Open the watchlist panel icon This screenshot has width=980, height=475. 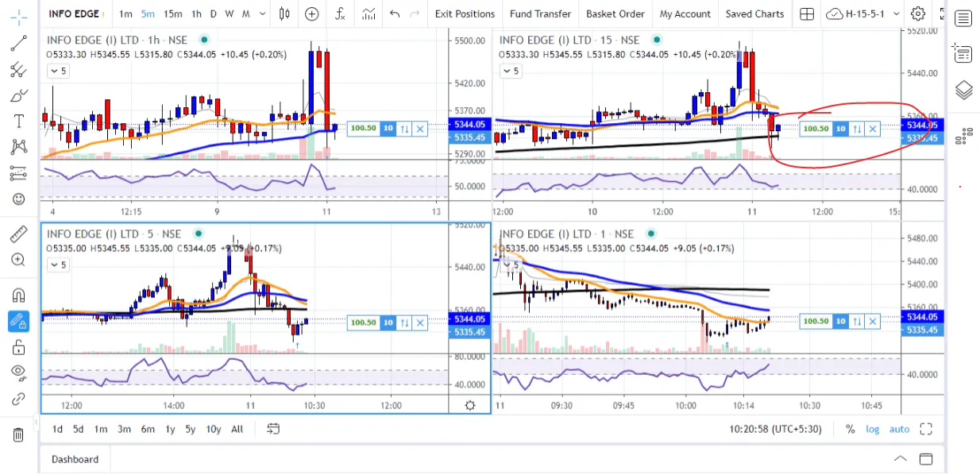tap(963, 18)
